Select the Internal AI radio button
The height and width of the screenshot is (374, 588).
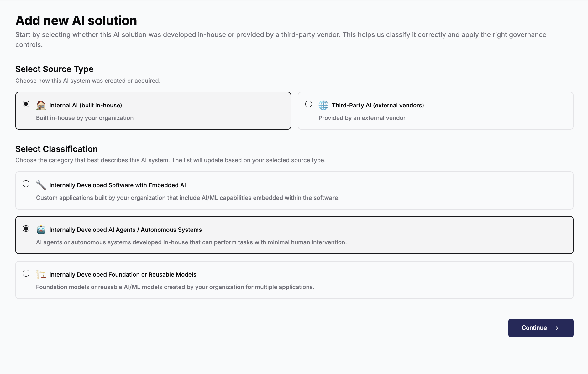pos(26,104)
